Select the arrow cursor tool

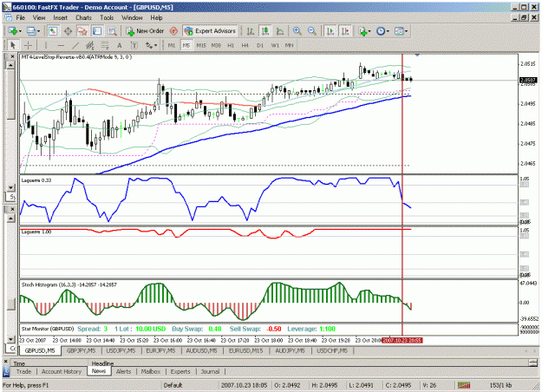point(13,45)
